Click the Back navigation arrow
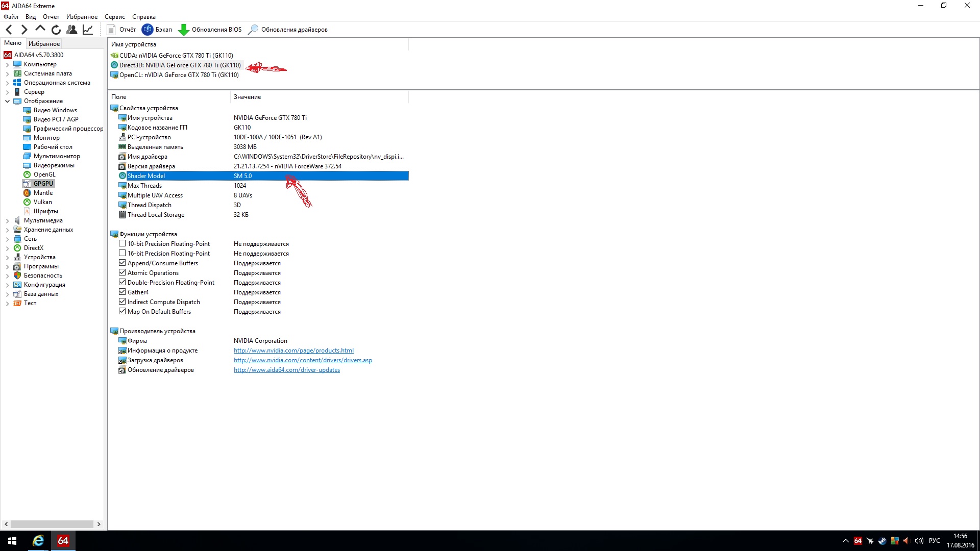 (9, 30)
